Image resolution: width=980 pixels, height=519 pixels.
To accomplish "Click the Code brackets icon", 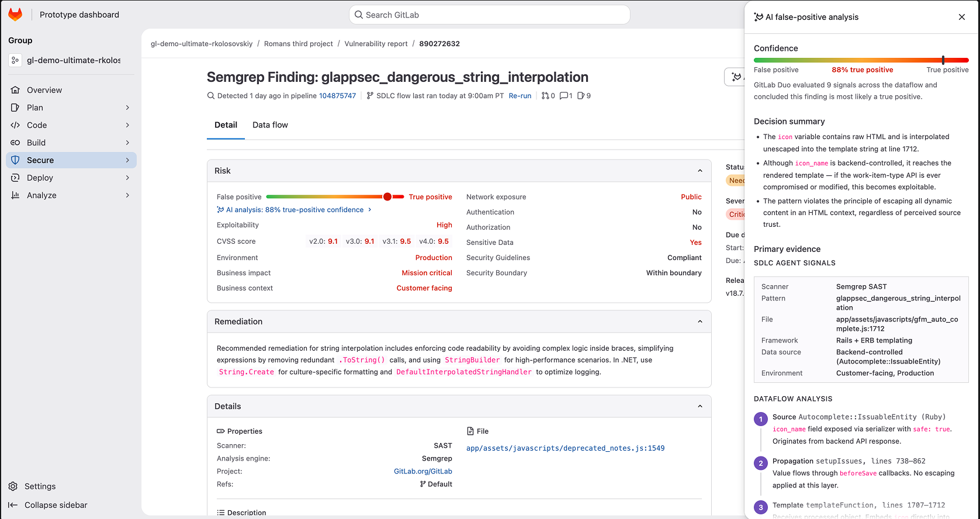I will (15, 125).
